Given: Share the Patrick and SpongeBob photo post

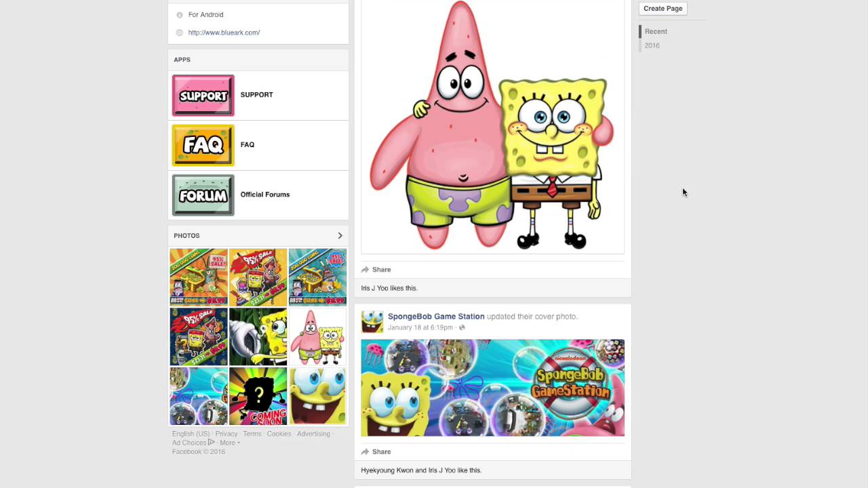Looking at the screenshot, I should pyautogui.click(x=376, y=270).
